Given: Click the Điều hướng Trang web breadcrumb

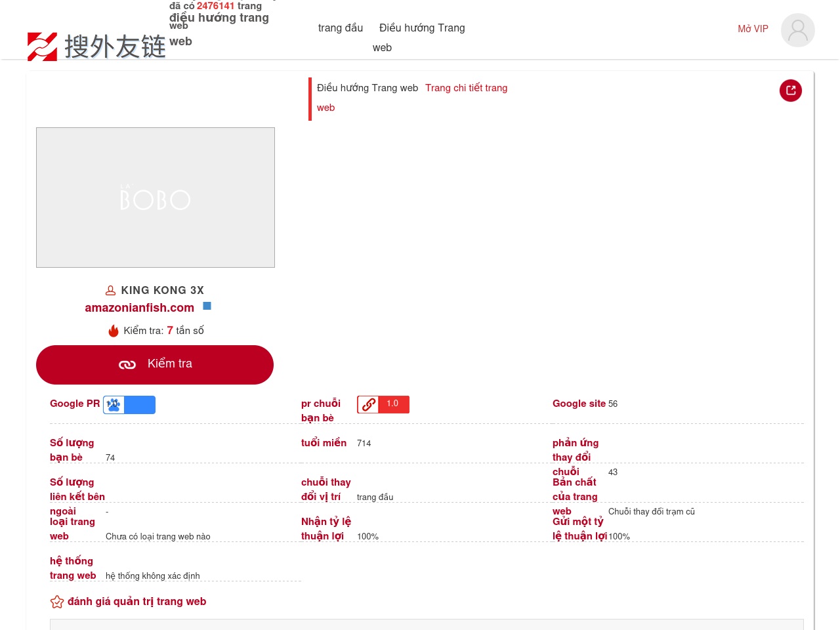Looking at the screenshot, I should pyautogui.click(x=367, y=88).
